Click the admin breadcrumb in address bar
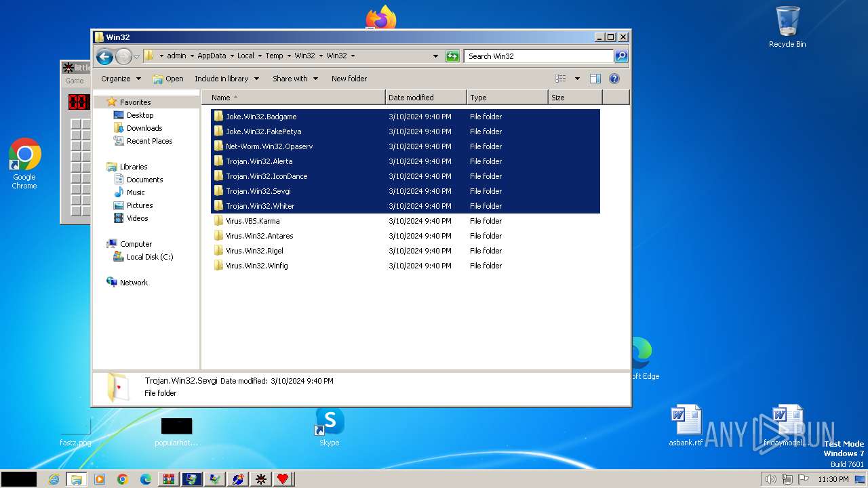Viewport: 868px width, 488px height. click(176, 56)
